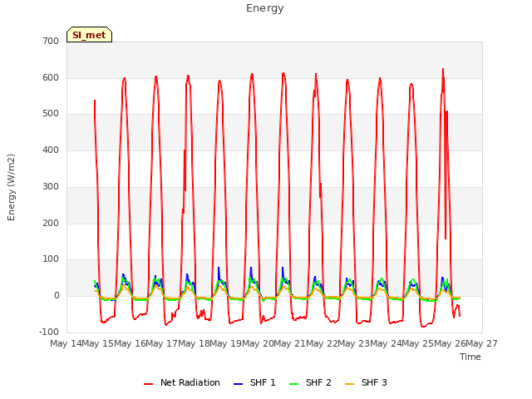532x399 pixels.
Task: Click the orange SHF 3 legend swatch
Action: 349,384
